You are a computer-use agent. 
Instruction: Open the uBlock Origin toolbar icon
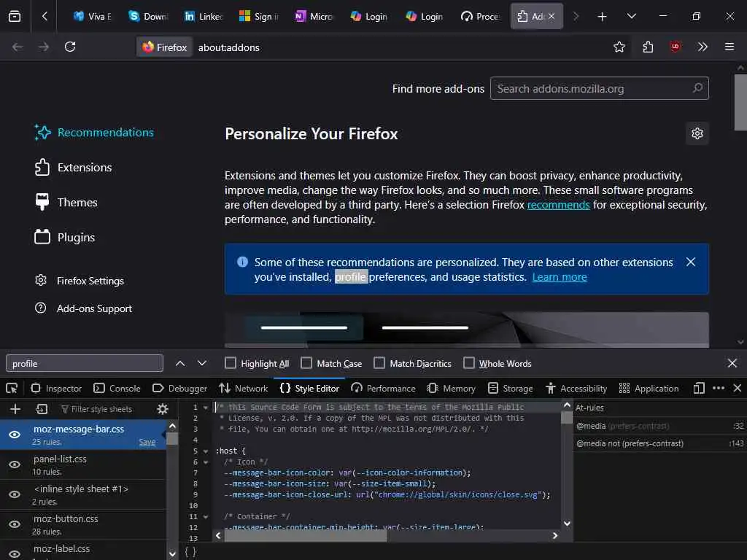point(675,47)
